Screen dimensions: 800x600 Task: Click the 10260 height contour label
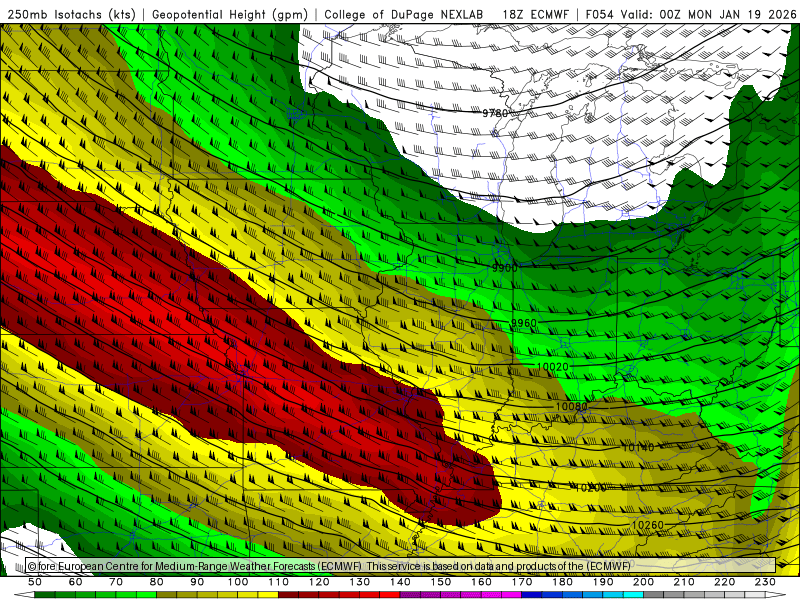tap(647, 525)
